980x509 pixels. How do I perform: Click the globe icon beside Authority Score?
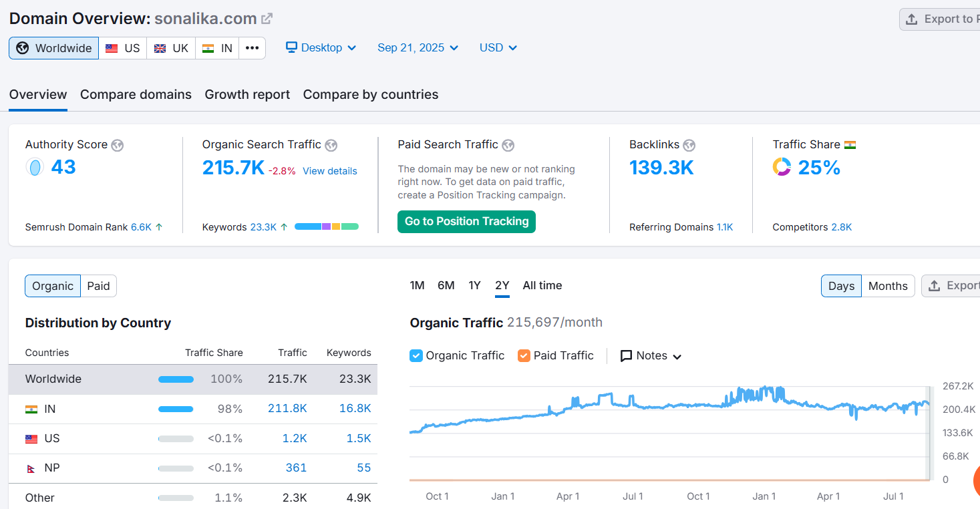pyautogui.click(x=118, y=145)
